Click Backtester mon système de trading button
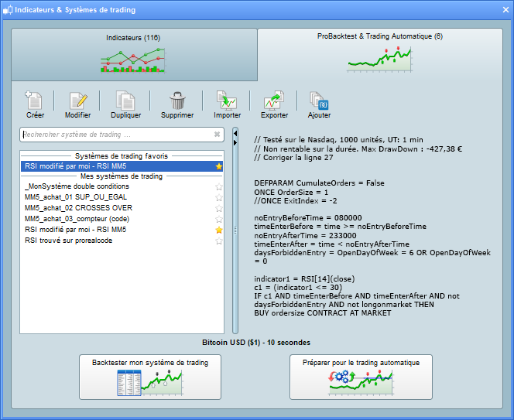514x420 pixels. [x=150, y=377]
